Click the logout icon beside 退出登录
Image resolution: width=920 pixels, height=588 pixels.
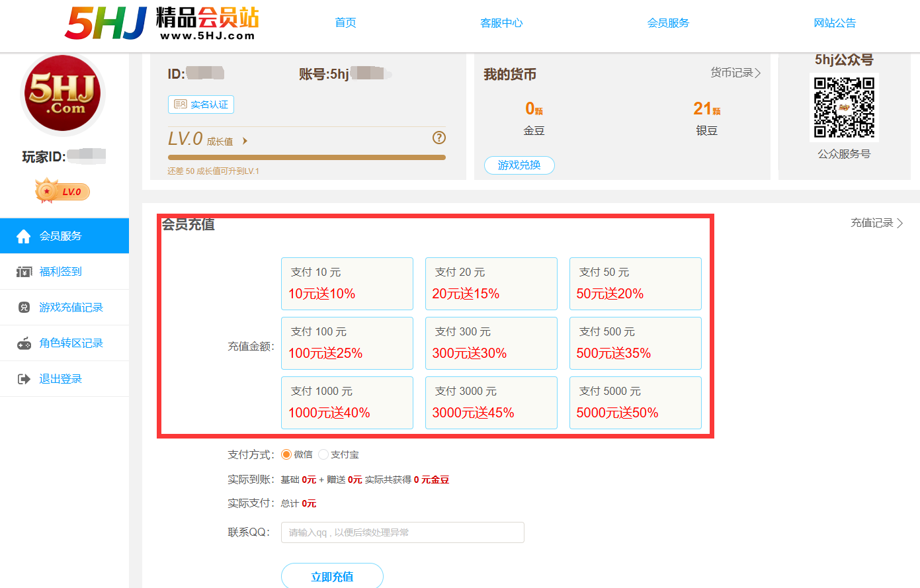click(x=24, y=379)
